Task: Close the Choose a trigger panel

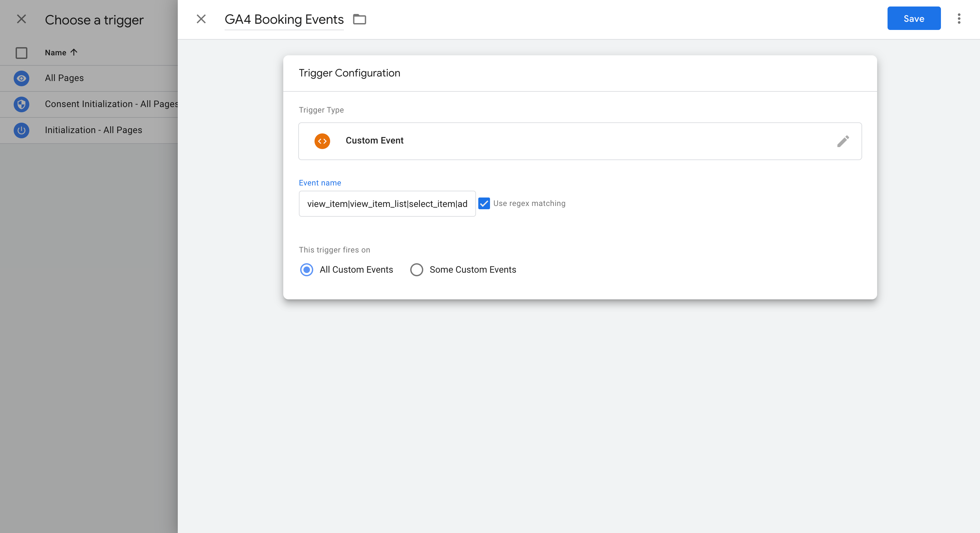Action: (x=22, y=19)
